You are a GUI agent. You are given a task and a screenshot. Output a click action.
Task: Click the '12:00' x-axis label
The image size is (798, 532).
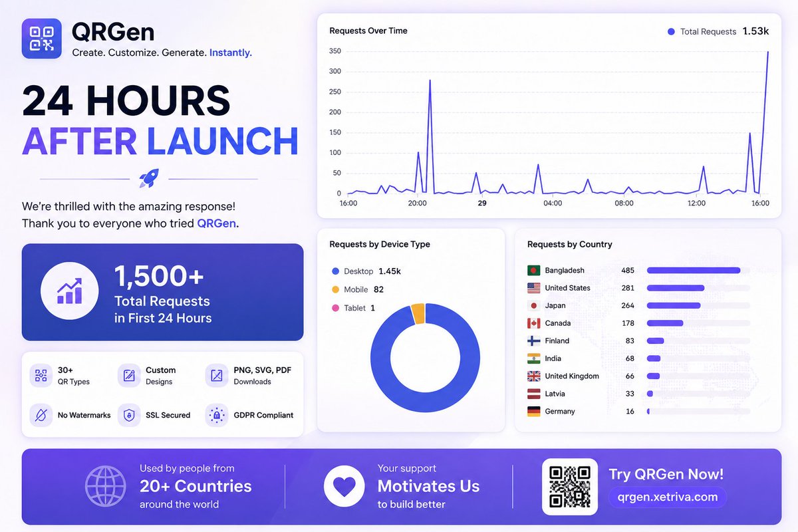pos(696,203)
